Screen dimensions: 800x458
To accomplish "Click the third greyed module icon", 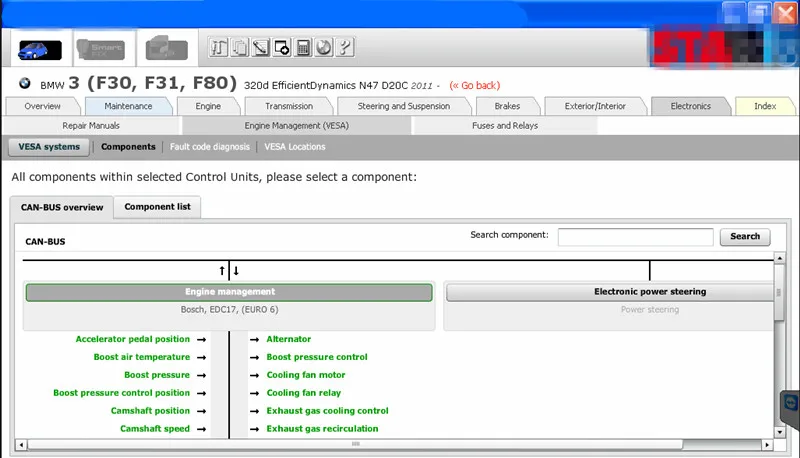I will tap(167, 49).
